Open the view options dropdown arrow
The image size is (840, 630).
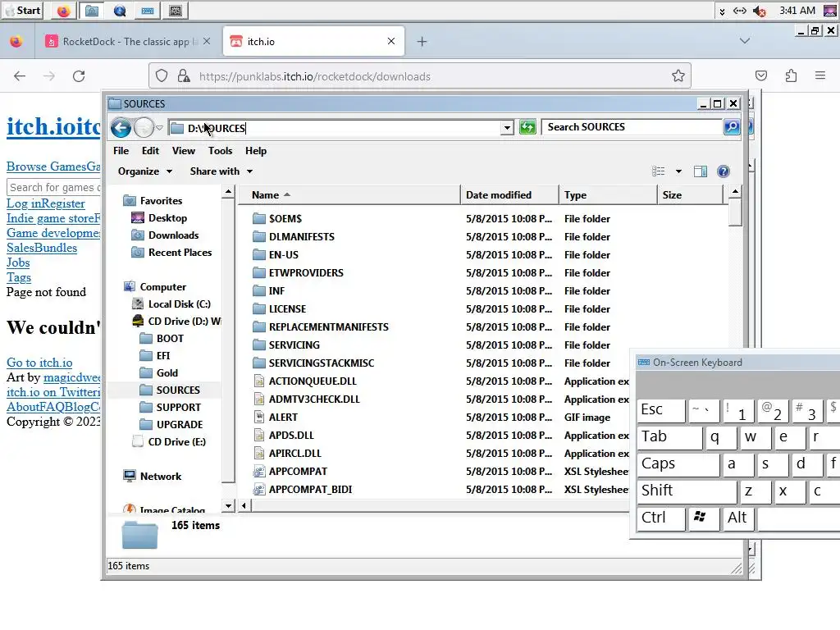coord(678,171)
